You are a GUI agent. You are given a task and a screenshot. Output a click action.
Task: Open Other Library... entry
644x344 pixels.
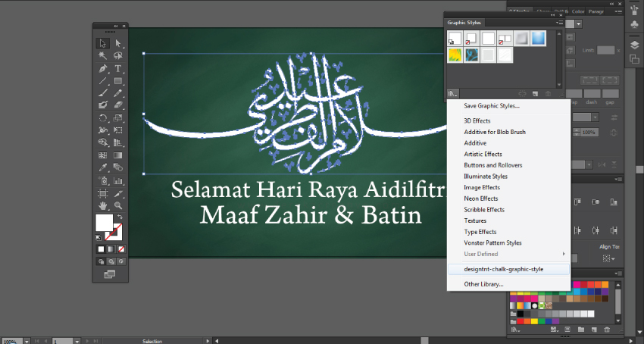[483, 283]
